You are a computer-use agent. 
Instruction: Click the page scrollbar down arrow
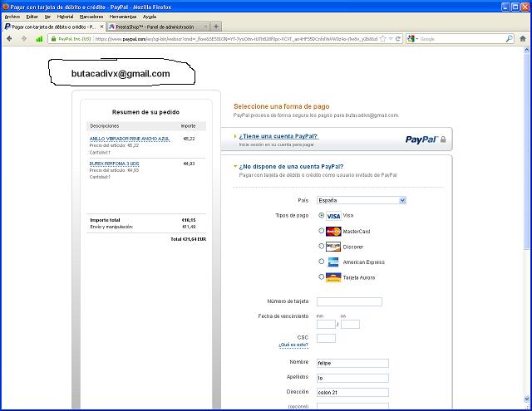pos(526,399)
